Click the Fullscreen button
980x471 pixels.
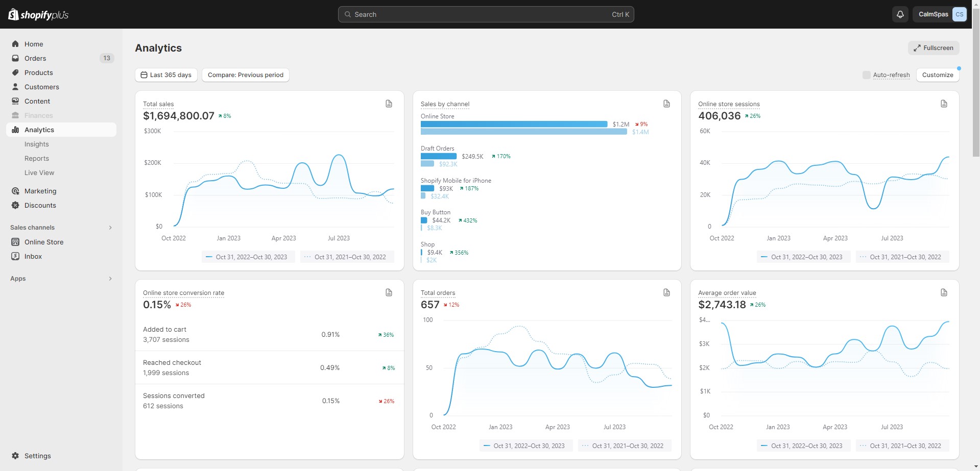(933, 48)
